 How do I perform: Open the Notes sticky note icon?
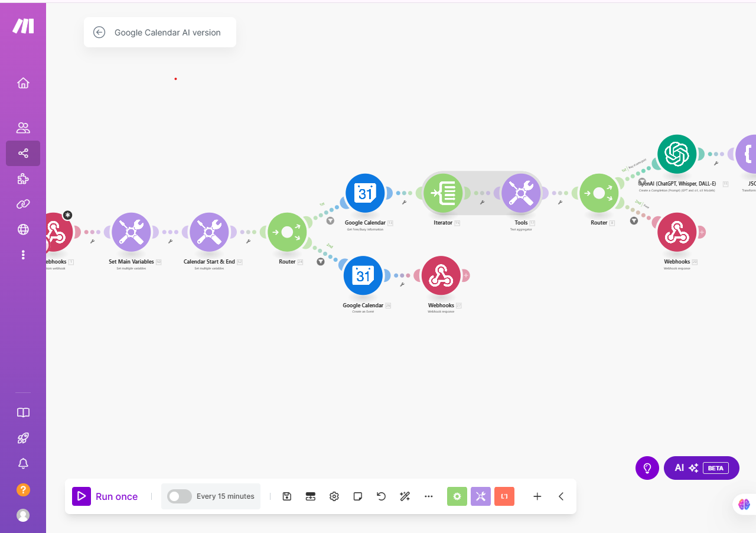[x=358, y=496]
